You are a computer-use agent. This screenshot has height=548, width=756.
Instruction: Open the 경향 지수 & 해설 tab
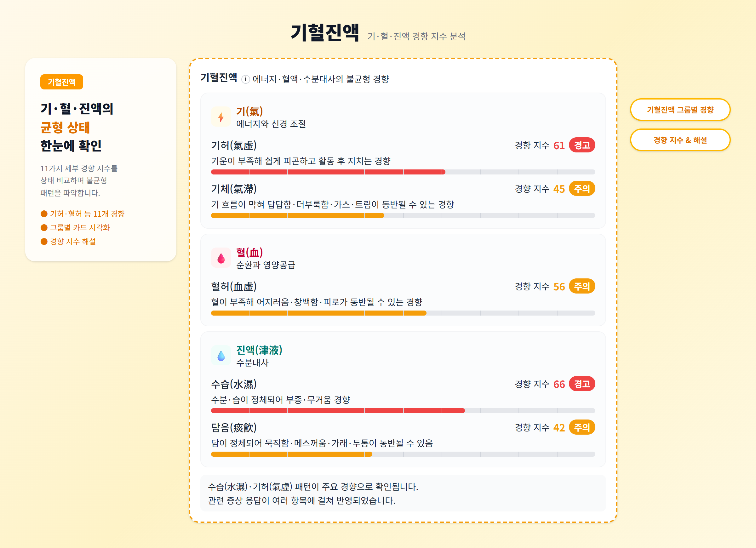[680, 140]
